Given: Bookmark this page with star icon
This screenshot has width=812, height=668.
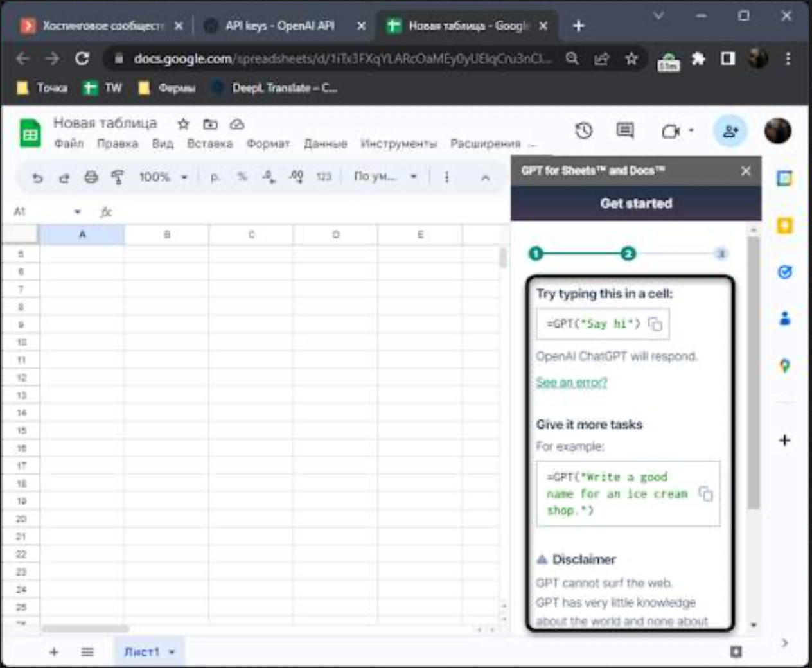Looking at the screenshot, I should coord(631,58).
